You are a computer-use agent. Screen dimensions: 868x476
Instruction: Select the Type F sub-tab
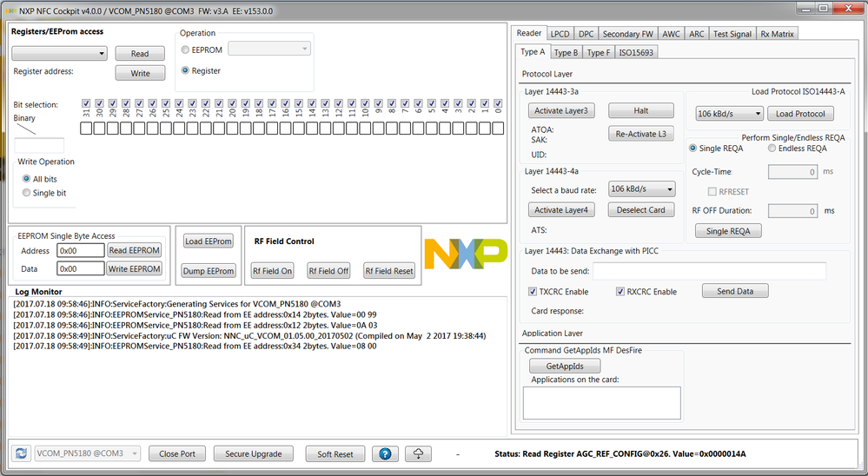tap(599, 53)
